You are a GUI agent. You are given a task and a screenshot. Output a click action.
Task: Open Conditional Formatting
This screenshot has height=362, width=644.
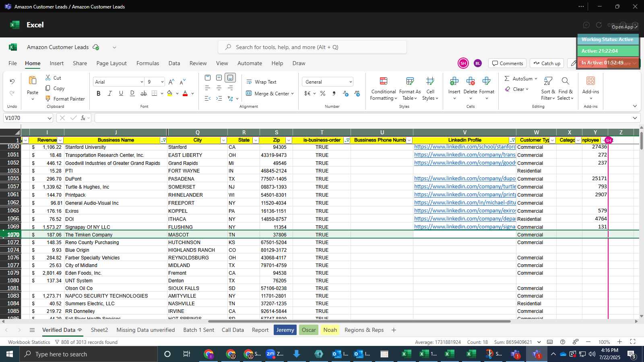(383, 88)
